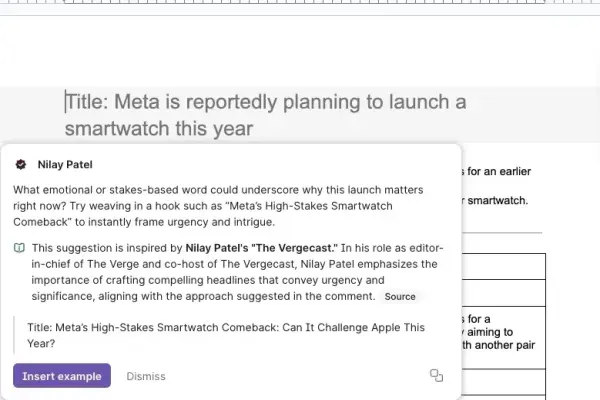
Task: Click the horizontal ruler above the page
Action: 300,8
